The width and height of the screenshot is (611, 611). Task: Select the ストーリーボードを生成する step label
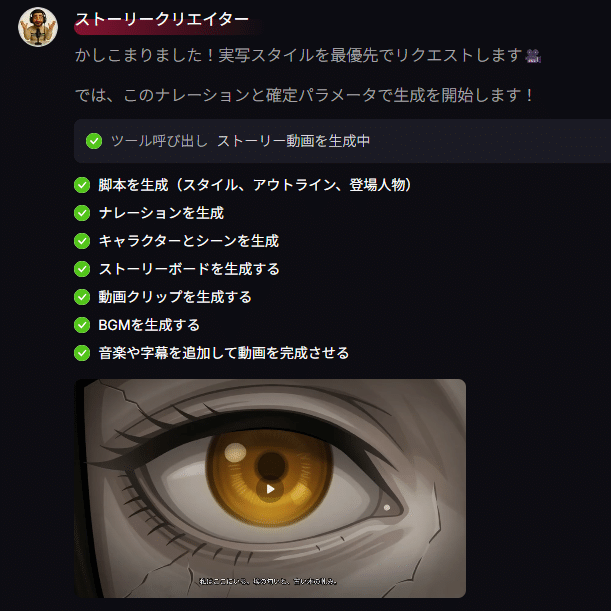(189, 269)
